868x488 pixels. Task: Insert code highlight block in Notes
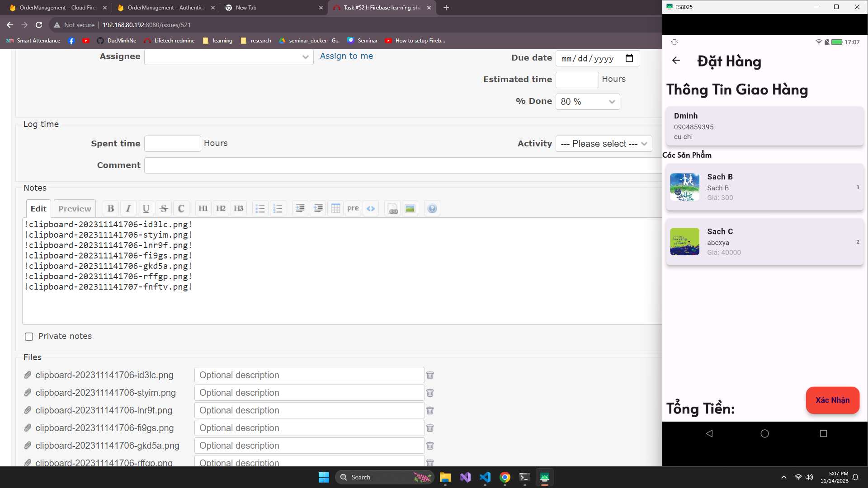coord(371,208)
